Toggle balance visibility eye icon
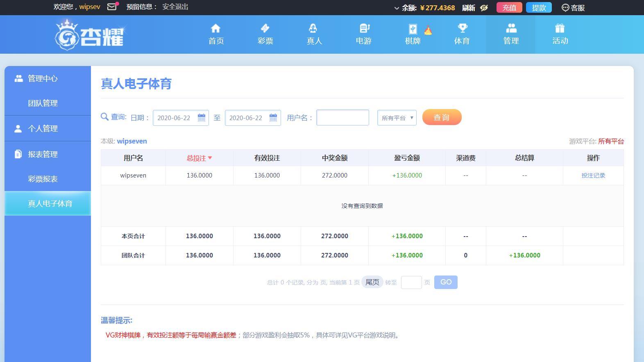 pyautogui.click(x=484, y=8)
